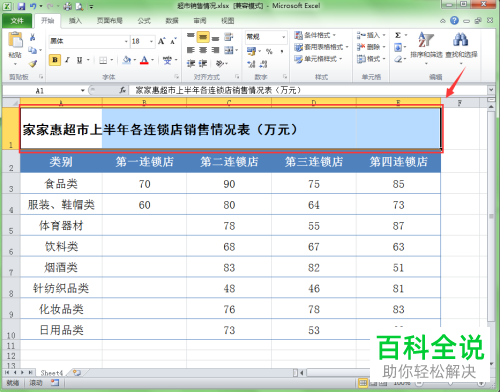This screenshot has height=392, width=500.
Task: Open Conditional Formatting (条件格式) menu
Action: click(x=315, y=35)
